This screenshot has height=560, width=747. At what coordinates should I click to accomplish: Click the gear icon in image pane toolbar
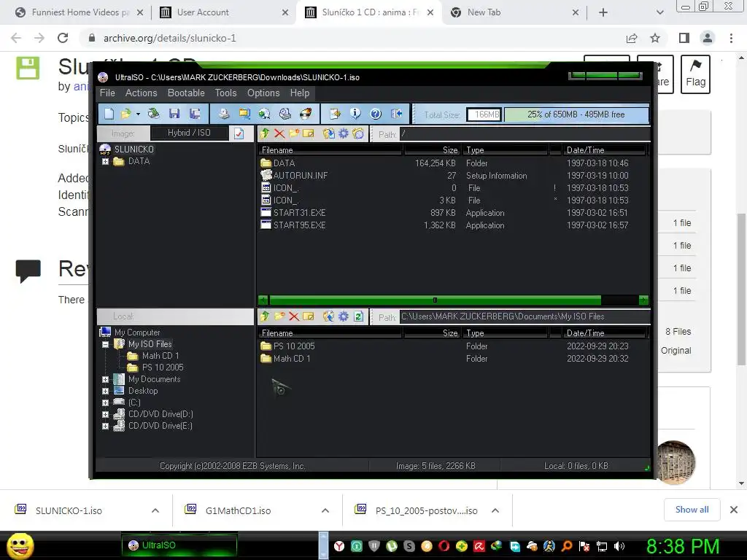(x=344, y=133)
